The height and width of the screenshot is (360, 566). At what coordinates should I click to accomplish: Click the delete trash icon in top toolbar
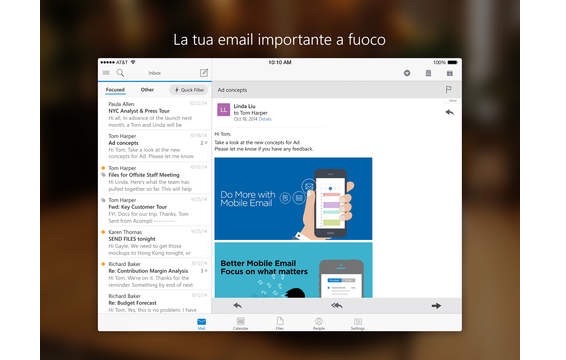tap(428, 73)
